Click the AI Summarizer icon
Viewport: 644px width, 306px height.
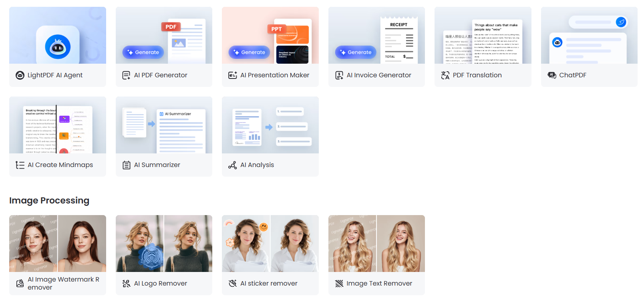[126, 165]
